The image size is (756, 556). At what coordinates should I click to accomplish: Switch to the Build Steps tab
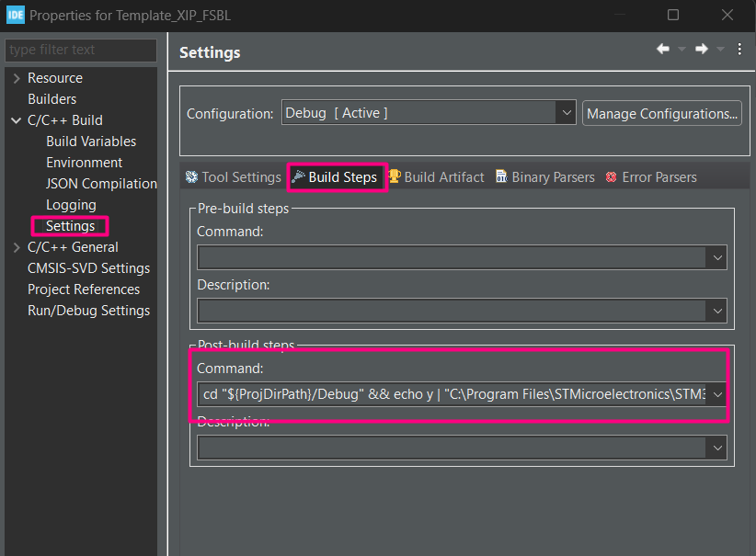pos(337,177)
